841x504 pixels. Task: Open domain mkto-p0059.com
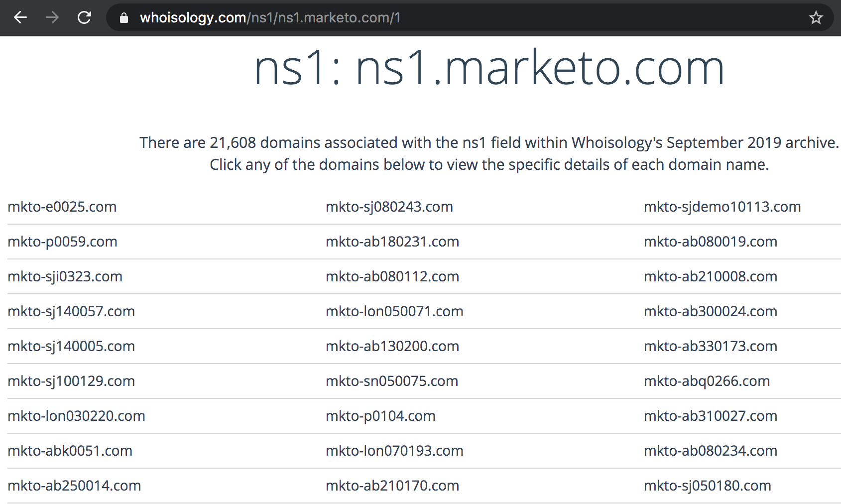(x=63, y=242)
